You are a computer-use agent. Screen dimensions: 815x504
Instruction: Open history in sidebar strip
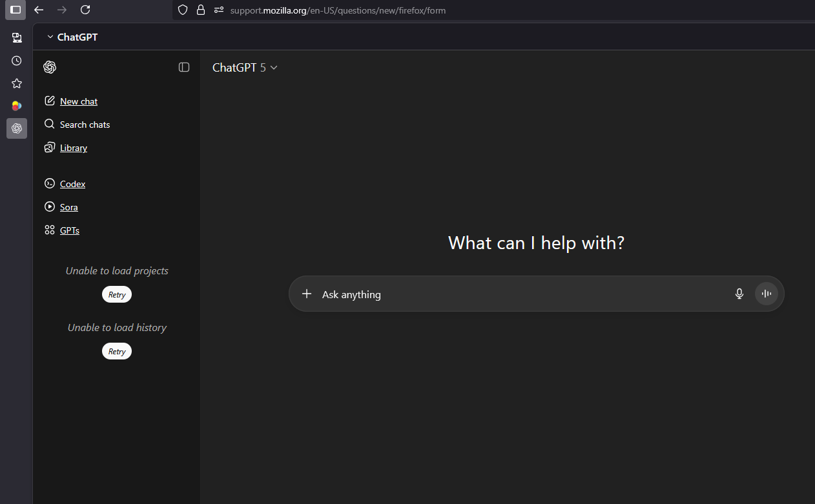17,61
